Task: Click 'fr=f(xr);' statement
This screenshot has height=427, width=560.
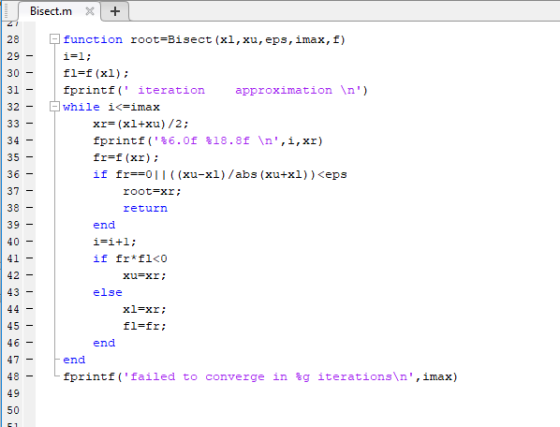Action: (126, 157)
